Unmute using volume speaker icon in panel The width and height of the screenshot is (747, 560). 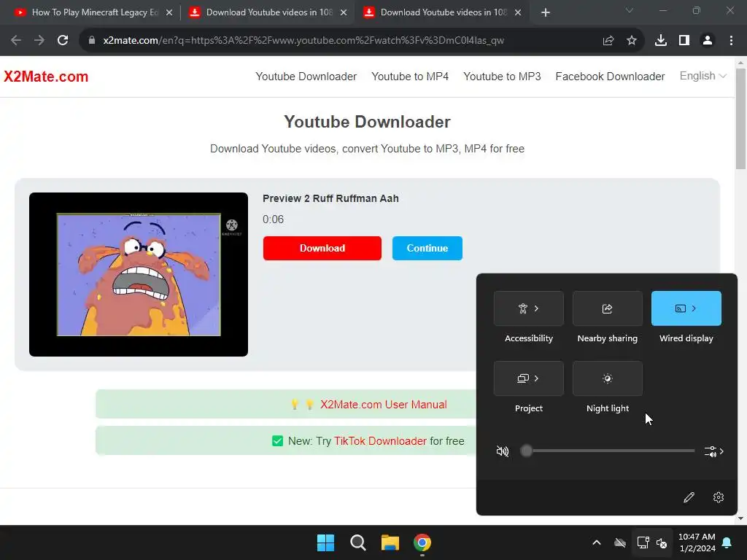(503, 451)
